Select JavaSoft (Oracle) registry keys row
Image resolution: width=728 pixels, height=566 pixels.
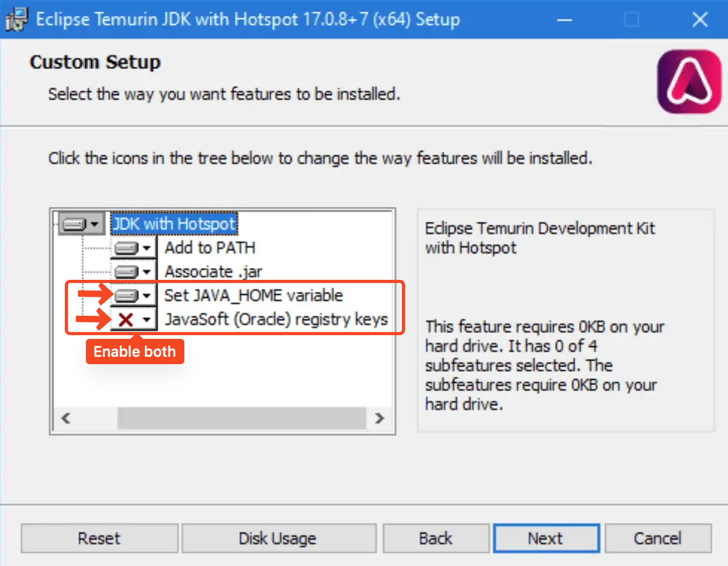[x=276, y=319]
